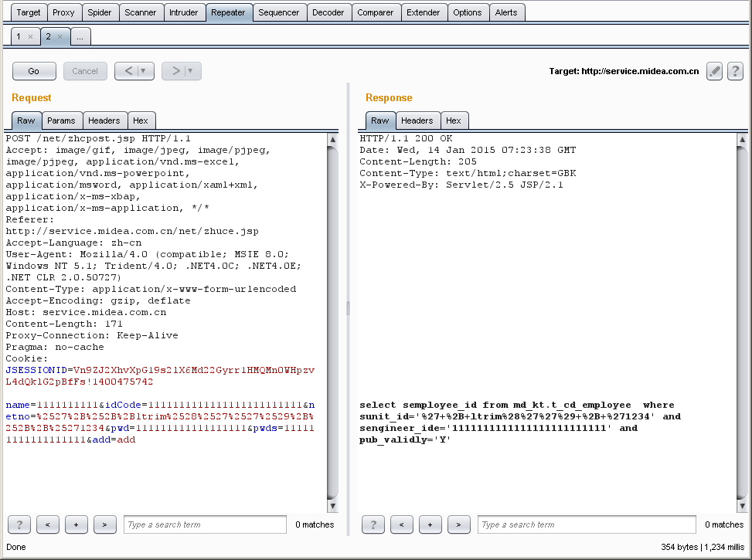This screenshot has height=560, width=752.
Task: Go to next match in Request search
Action: pyautogui.click(x=104, y=524)
